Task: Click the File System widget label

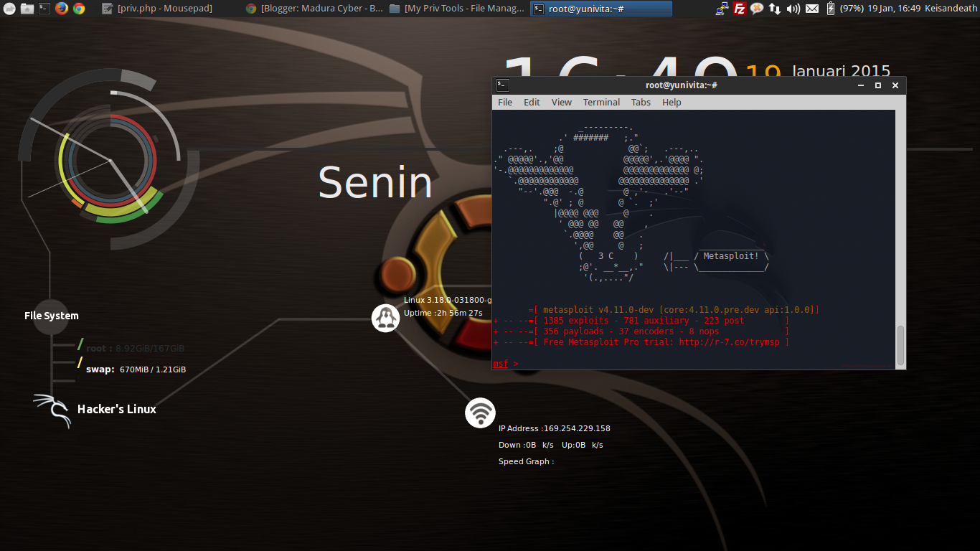Action: click(52, 316)
